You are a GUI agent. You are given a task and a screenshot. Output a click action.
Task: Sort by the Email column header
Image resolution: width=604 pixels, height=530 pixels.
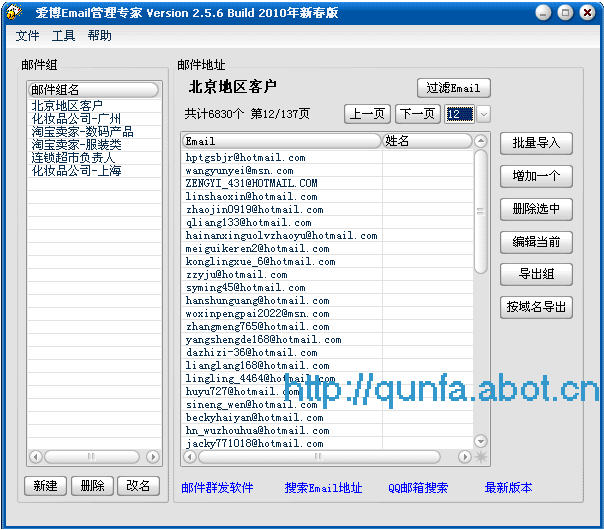(x=282, y=141)
